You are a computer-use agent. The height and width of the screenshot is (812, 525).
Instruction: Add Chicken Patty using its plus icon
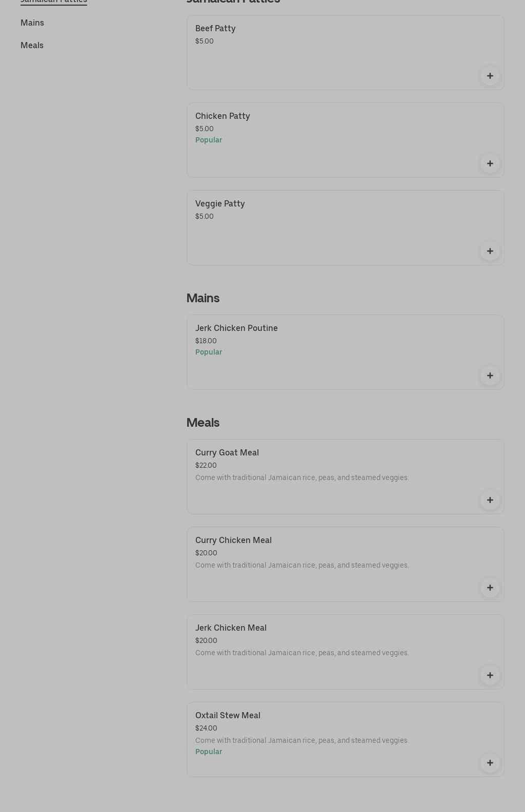pos(490,163)
